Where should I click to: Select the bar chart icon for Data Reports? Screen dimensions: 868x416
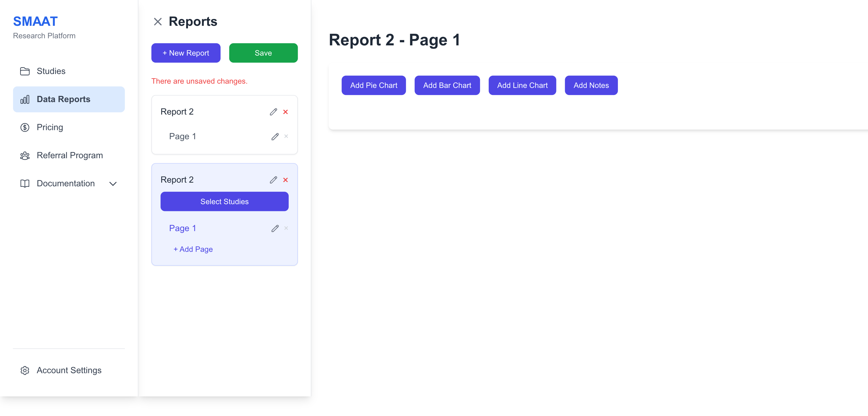point(25,99)
